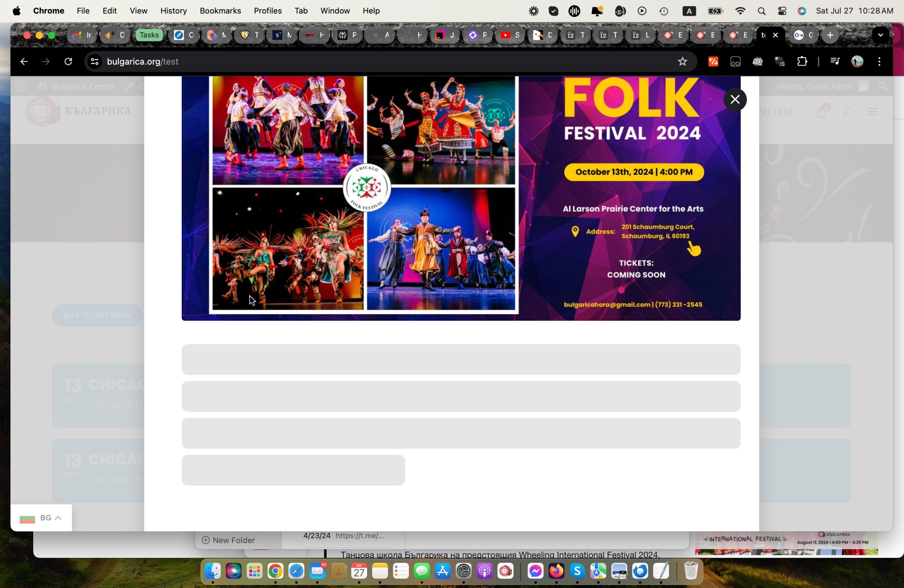Open the macOS Apple menu
This screenshot has width=904, height=588.
pyautogui.click(x=17, y=11)
